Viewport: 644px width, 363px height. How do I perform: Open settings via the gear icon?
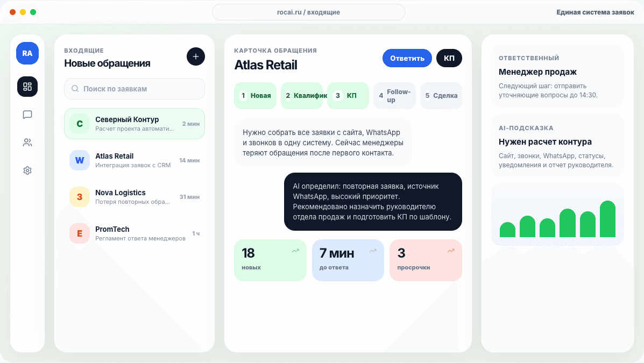(x=27, y=170)
